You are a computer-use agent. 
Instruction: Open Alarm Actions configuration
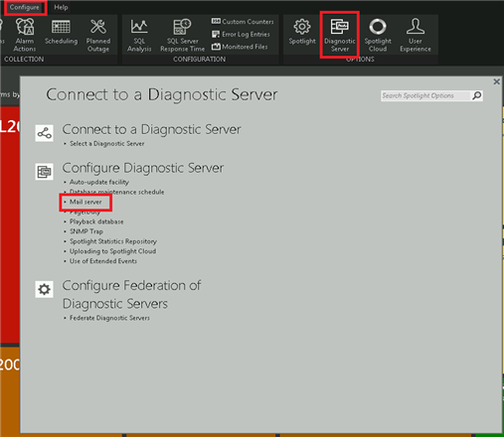pos(25,35)
